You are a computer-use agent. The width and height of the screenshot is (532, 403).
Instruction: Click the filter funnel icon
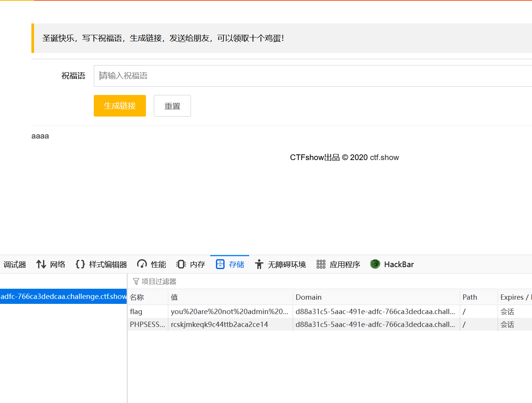[136, 282]
